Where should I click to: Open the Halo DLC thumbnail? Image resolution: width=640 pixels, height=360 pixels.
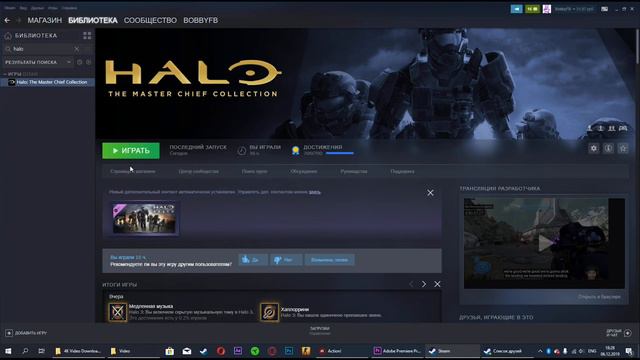click(x=144, y=218)
